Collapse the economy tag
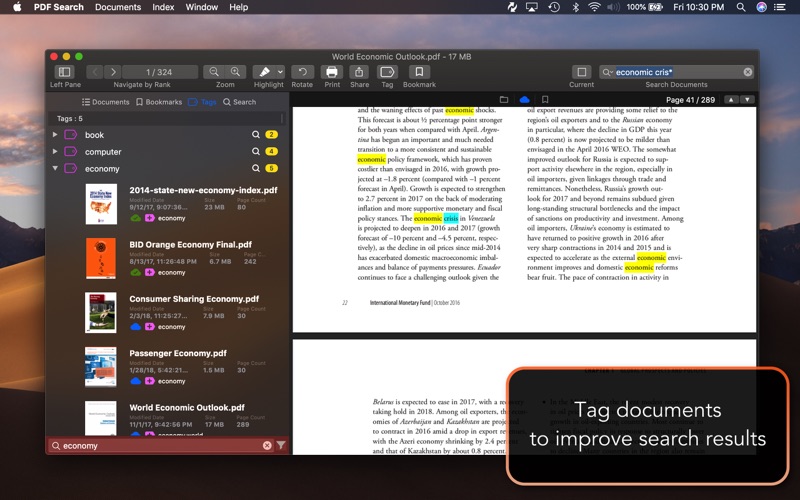The height and width of the screenshot is (500, 800). [55, 168]
